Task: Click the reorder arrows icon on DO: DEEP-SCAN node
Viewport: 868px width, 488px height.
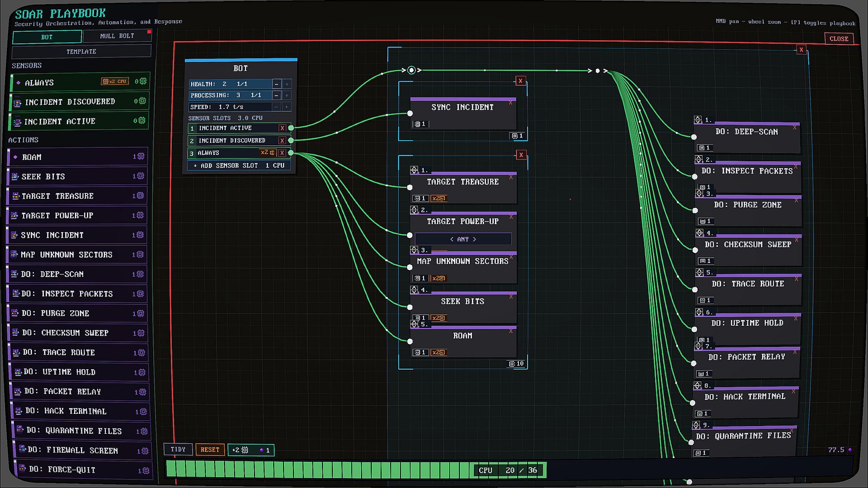Action: click(x=698, y=120)
